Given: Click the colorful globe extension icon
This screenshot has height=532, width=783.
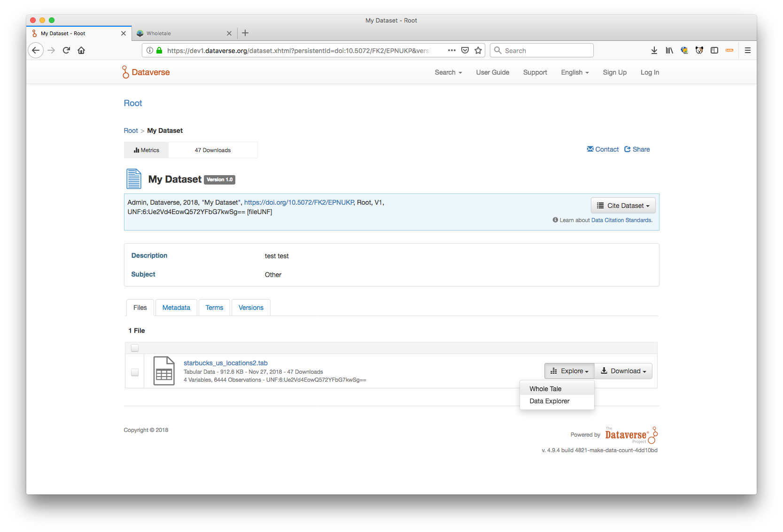Looking at the screenshot, I should [x=684, y=50].
